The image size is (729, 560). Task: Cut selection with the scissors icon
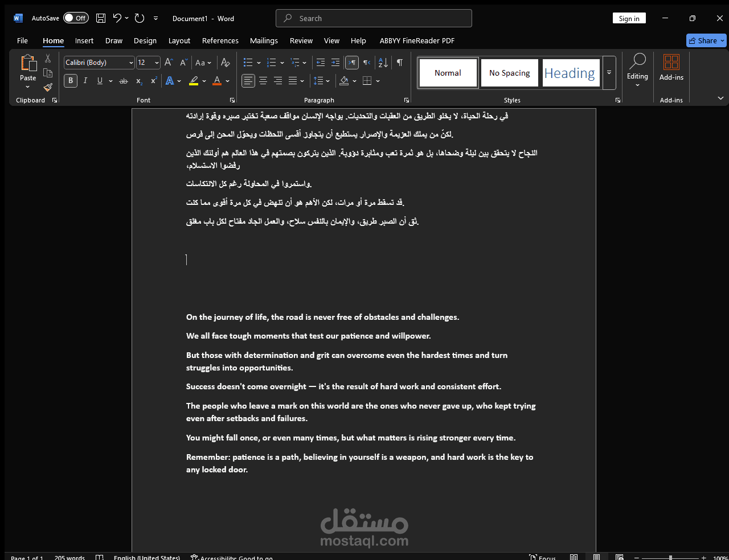(x=48, y=59)
